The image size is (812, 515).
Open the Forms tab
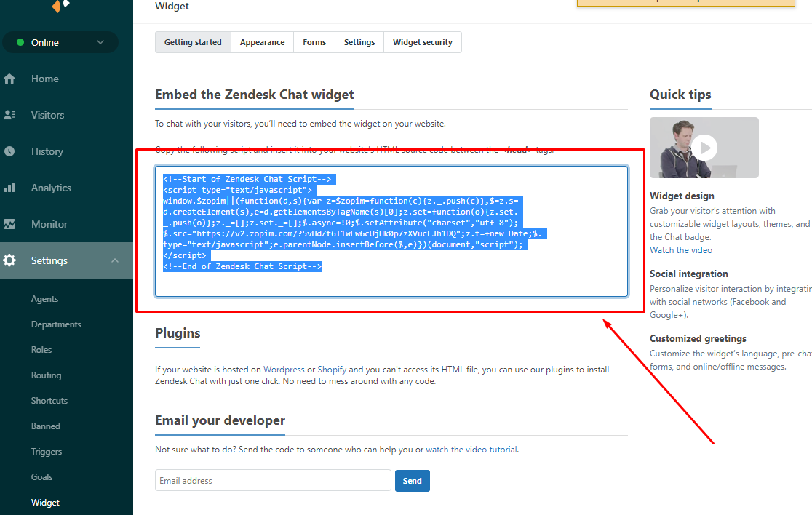coord(314,42)
